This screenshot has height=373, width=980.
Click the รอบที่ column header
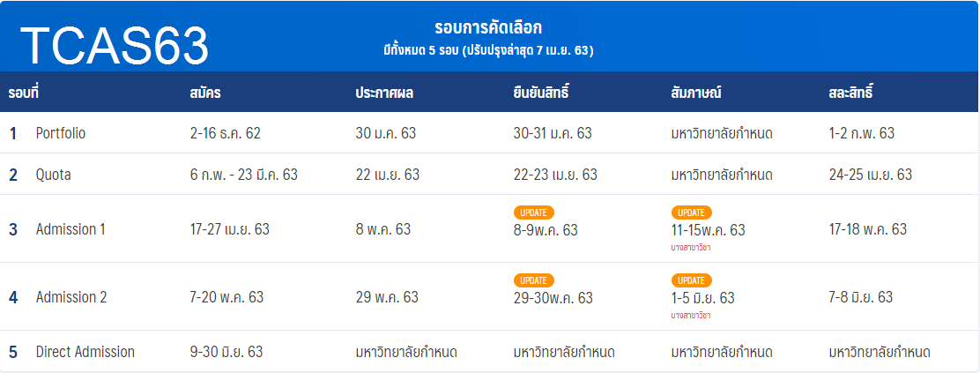pyautogui.click(x=25, y=93)
